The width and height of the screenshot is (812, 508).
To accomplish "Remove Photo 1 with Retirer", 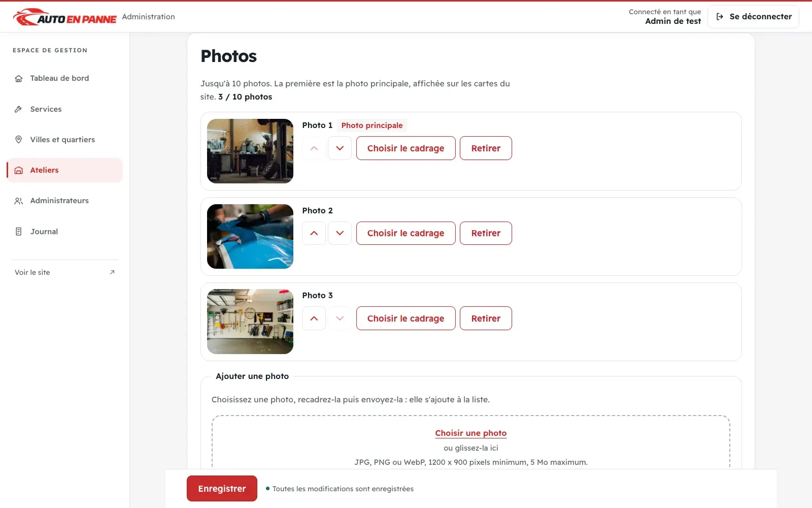I will pyautogui.click(x=486, y=148).
